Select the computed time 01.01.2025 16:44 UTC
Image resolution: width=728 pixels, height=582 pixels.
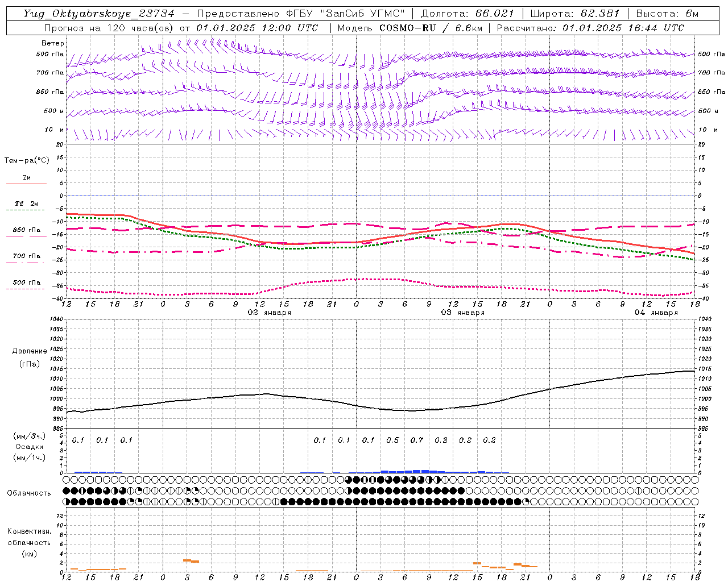click(623, 28)
